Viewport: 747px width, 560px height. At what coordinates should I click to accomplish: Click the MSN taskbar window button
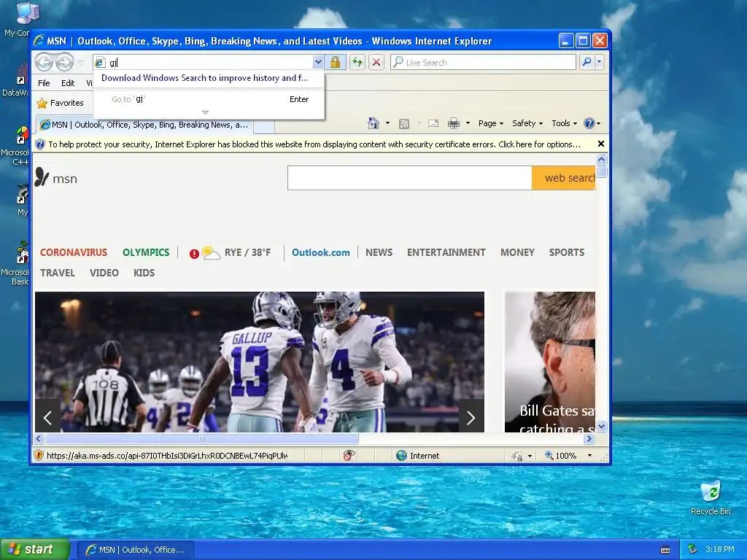(x=136, y=550)
